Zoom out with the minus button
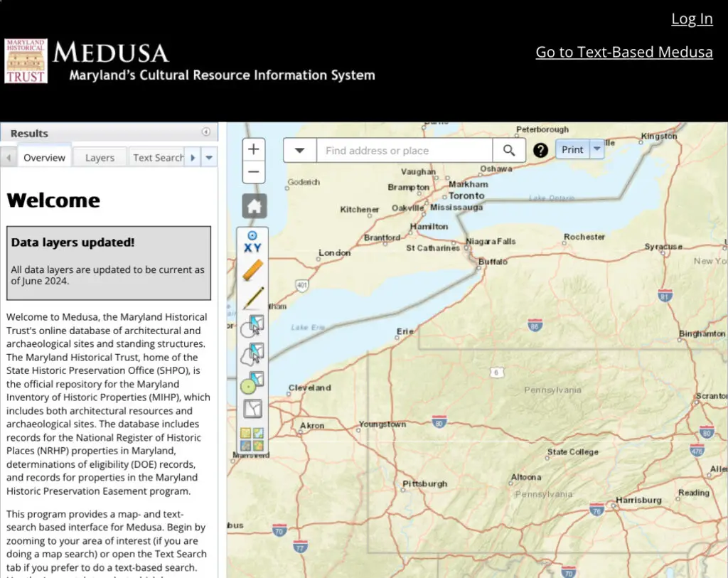Image resolution: width=728 pixels, height=578 pixels. pos(254,172)
